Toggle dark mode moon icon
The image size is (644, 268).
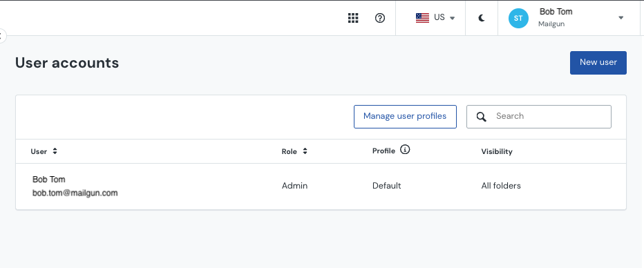click(482, 18)
